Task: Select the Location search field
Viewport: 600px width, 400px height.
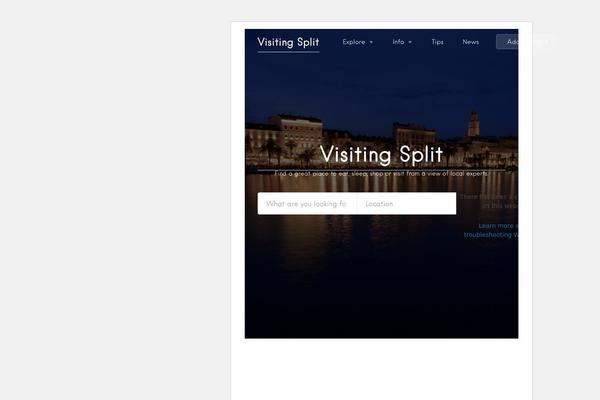Action: [407, 204]
